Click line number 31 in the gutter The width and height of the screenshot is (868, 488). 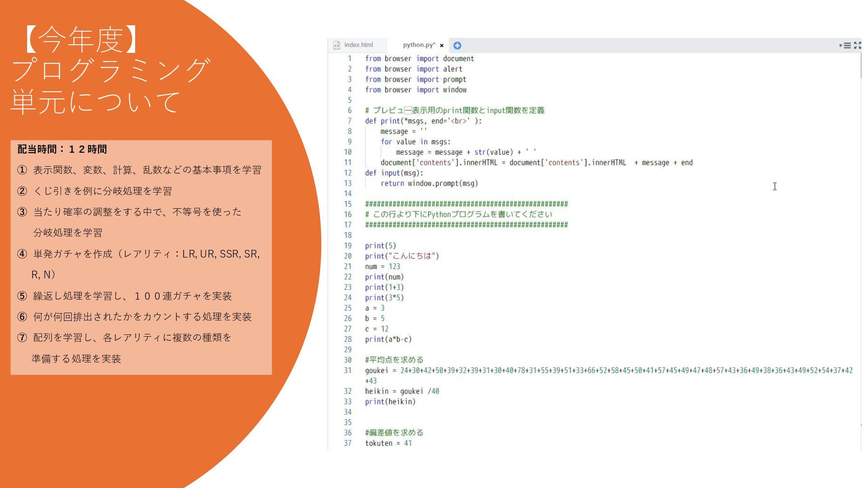(348, 371)
